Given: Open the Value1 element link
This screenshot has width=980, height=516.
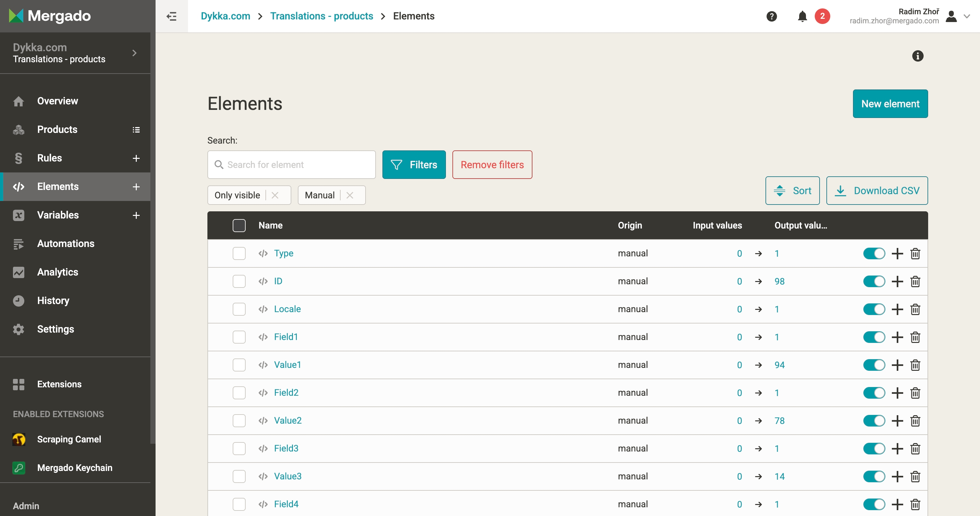Looking at the screenshot, I should pos(287,365).
